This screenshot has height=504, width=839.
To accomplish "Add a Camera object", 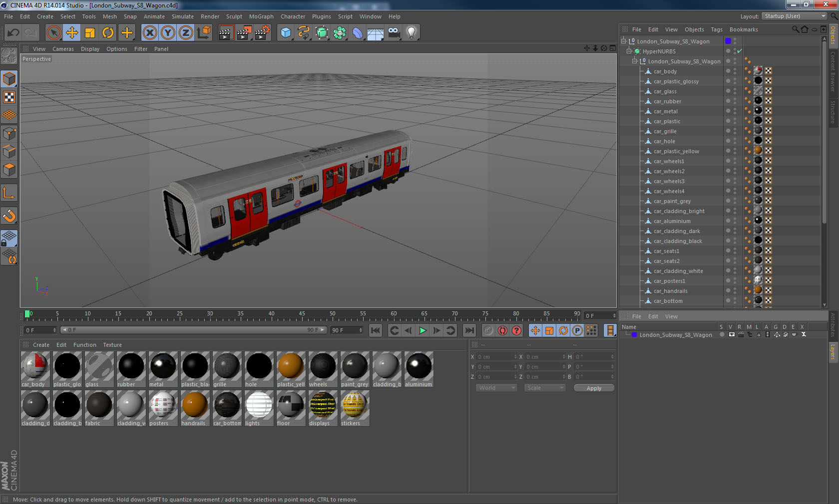I will tap(394, 33).
